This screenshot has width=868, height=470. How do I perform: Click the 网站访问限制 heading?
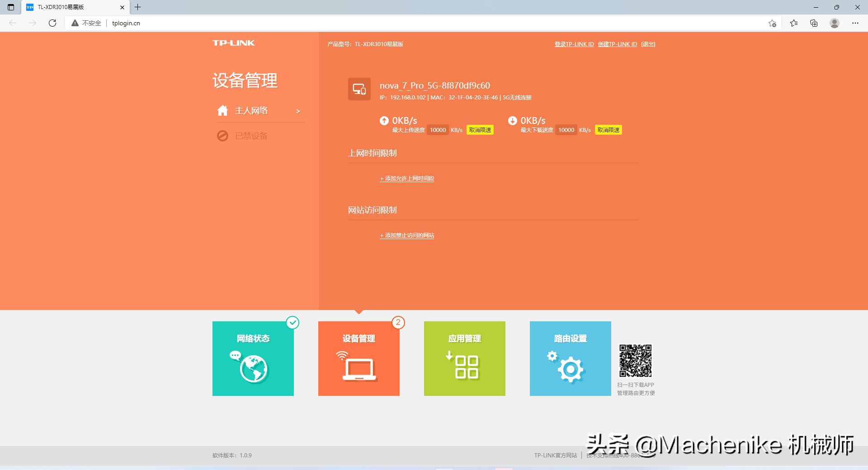coord(373,210)
